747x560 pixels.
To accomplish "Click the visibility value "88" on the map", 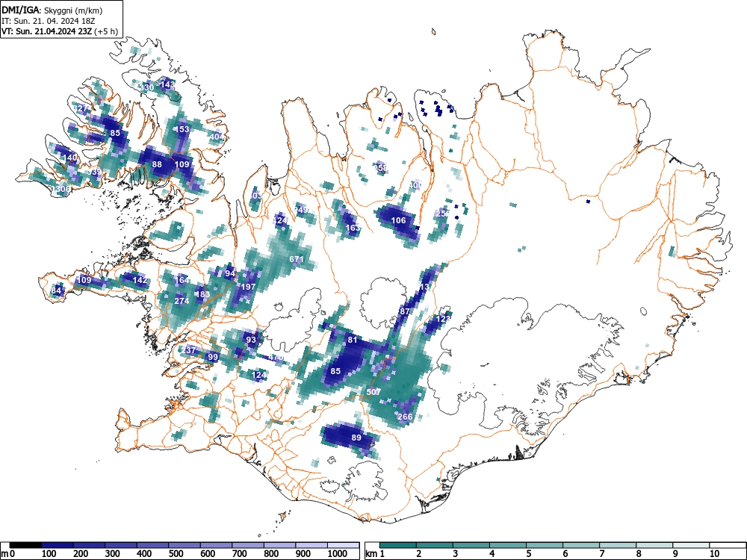I will coord(157,164).
